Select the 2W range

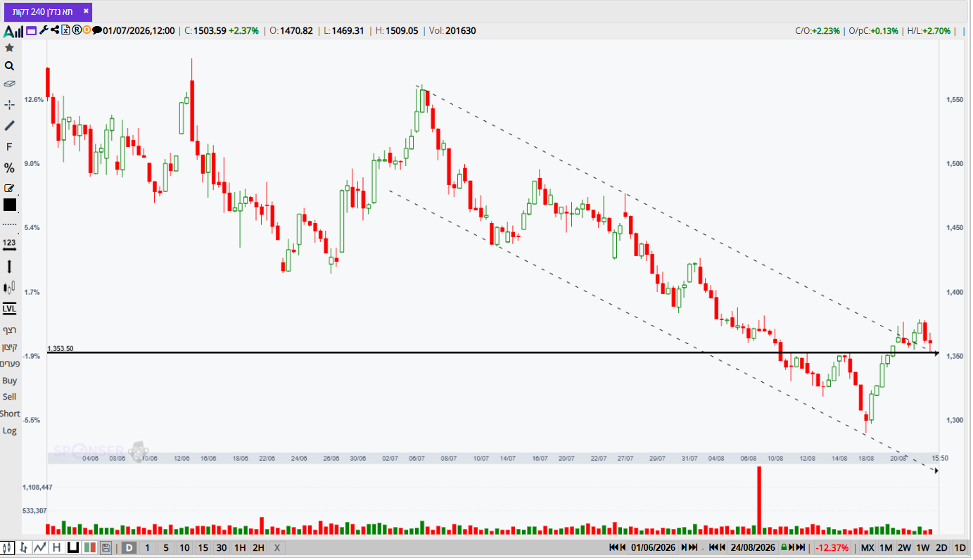[x=904, y=547]
